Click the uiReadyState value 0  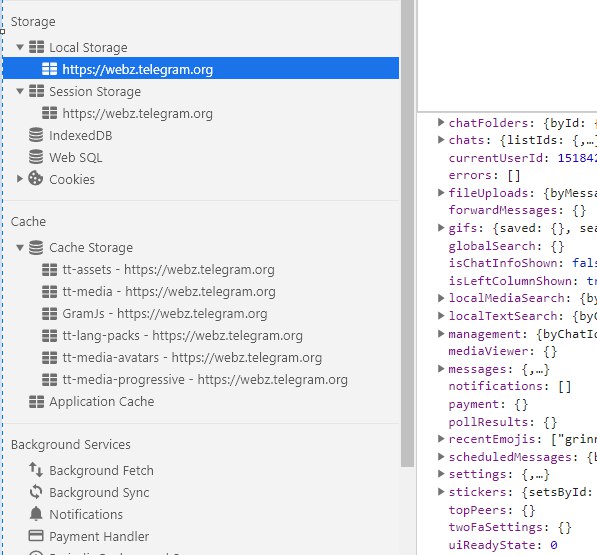point(554,545)
